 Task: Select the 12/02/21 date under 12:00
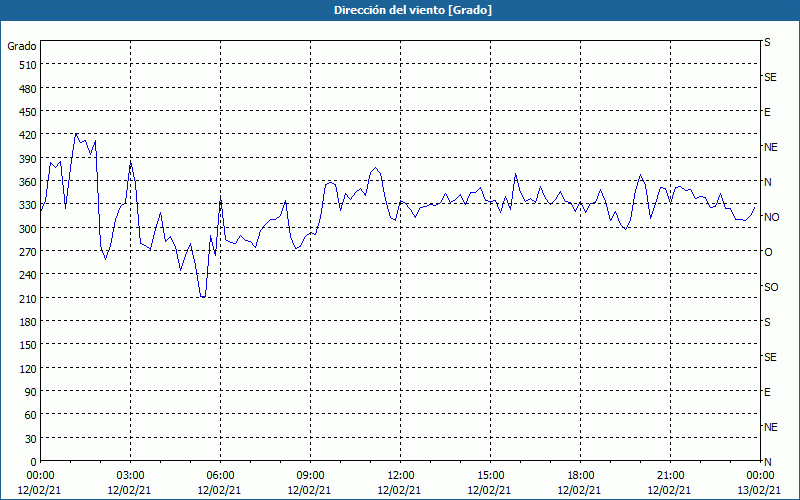coord(399,491)
